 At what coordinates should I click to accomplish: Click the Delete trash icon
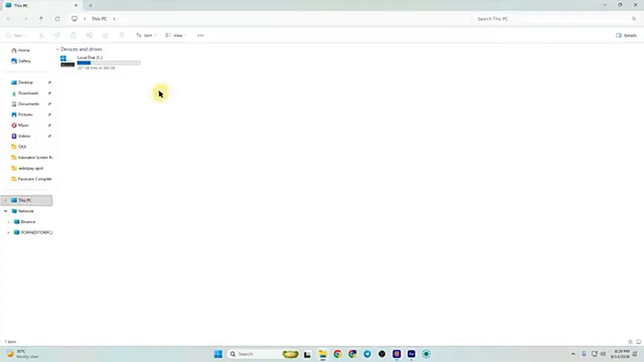[122, 35]
